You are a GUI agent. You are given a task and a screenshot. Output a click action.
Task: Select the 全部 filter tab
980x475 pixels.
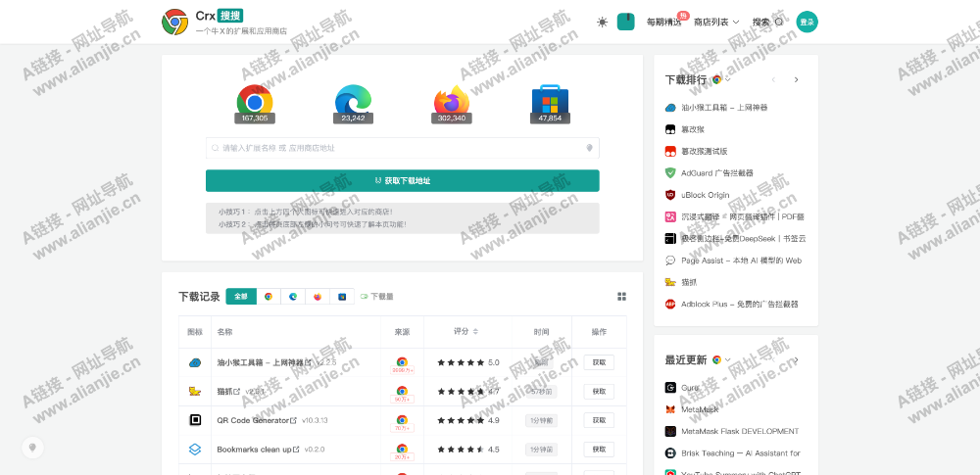click(x=241, y=296)
